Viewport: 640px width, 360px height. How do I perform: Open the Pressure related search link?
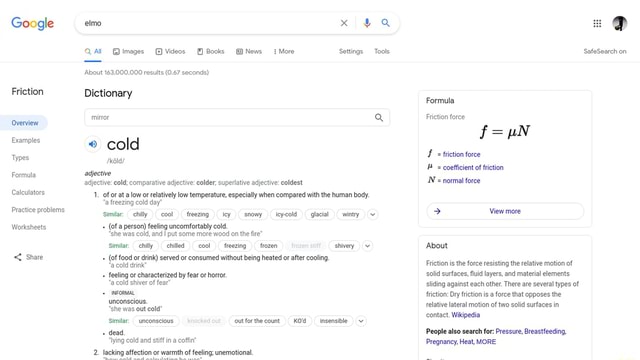tap(508, 331)
